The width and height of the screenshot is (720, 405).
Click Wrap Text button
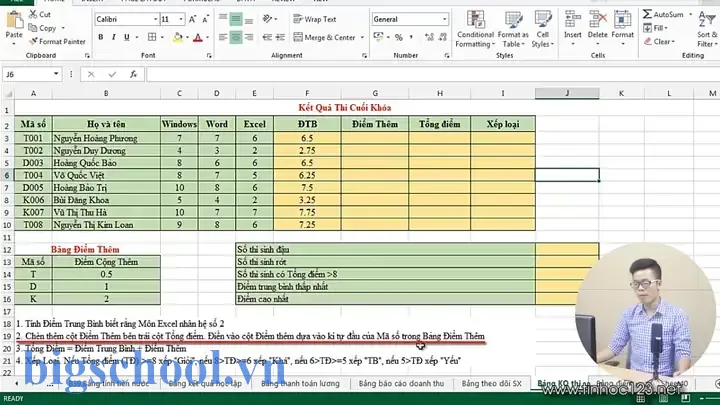click(315, 19)
